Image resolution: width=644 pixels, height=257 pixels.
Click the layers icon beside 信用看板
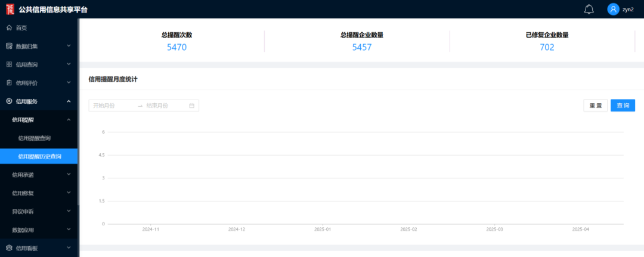(x=9, y=247)
